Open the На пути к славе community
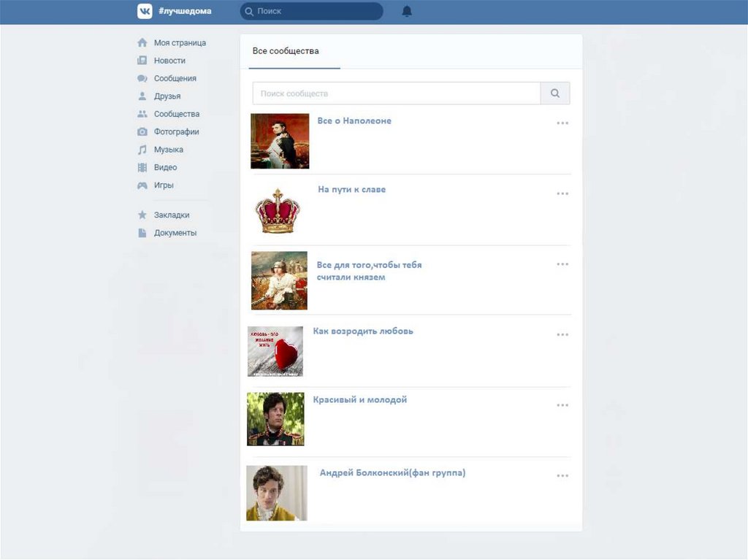Image resolution: width=748 pixels, height=560 pixels. (x=351, y=189)
